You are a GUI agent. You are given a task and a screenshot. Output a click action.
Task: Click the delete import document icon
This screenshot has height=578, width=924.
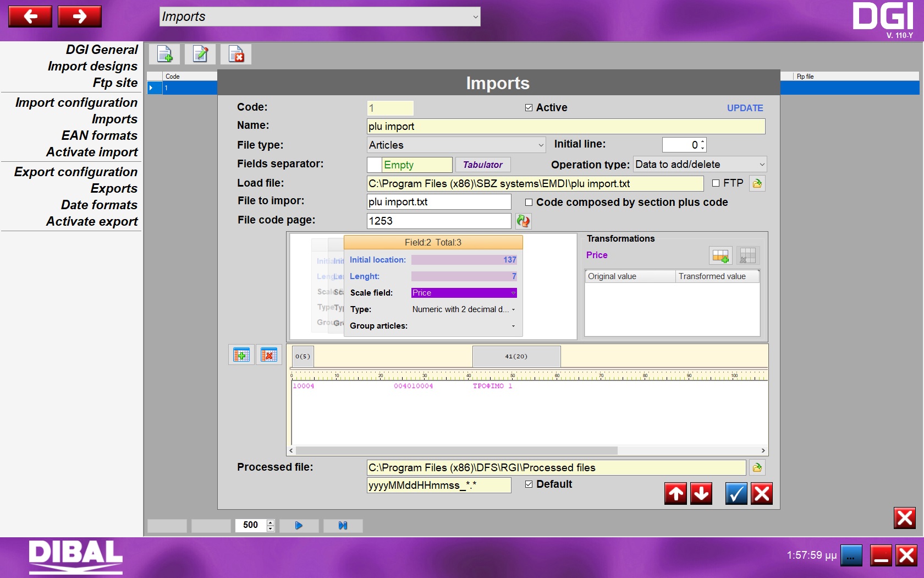(236, 54)
